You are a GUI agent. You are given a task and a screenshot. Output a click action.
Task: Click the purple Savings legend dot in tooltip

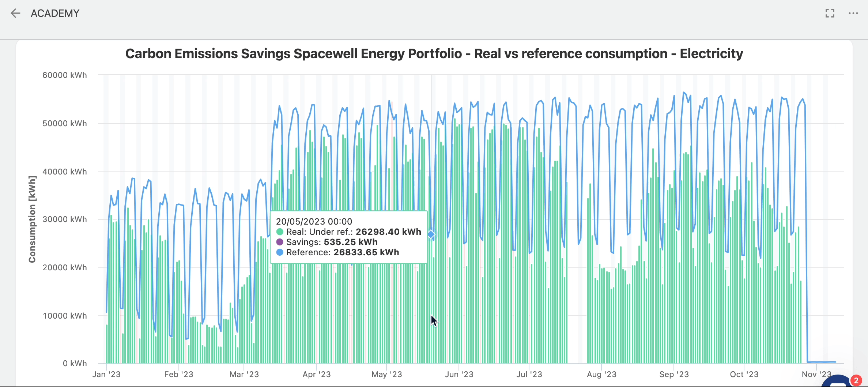click(x=280, y=242)
